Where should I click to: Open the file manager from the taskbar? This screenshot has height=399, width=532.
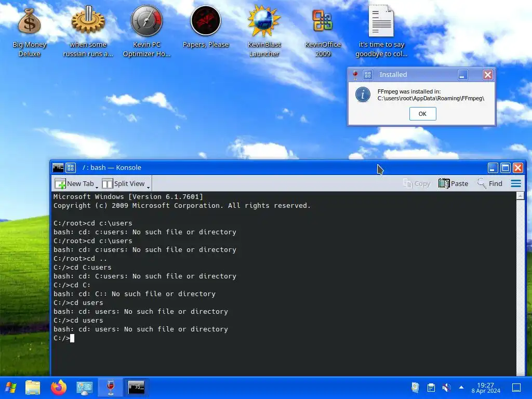point(33,388)
